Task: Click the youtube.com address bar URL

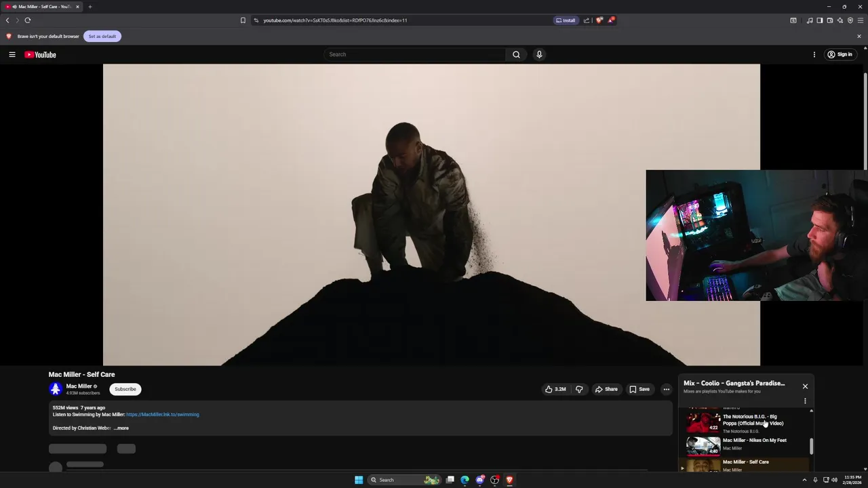Action: pos(335,20)
